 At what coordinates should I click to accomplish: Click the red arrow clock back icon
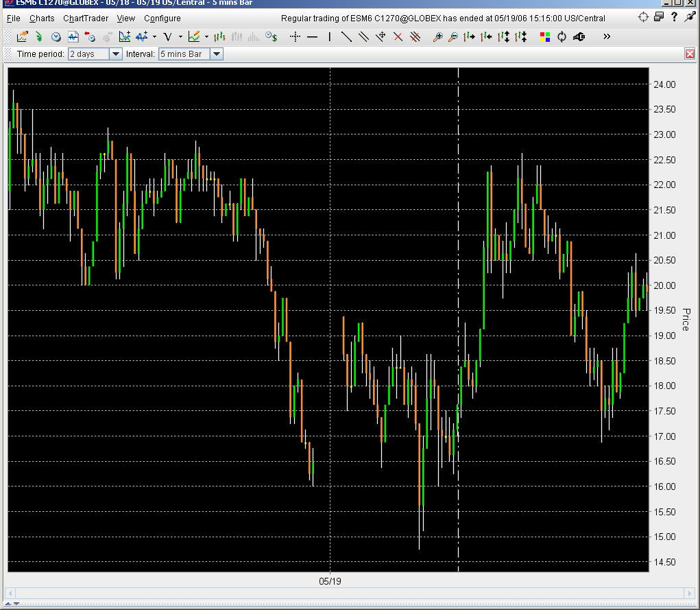tap(90, 36)
